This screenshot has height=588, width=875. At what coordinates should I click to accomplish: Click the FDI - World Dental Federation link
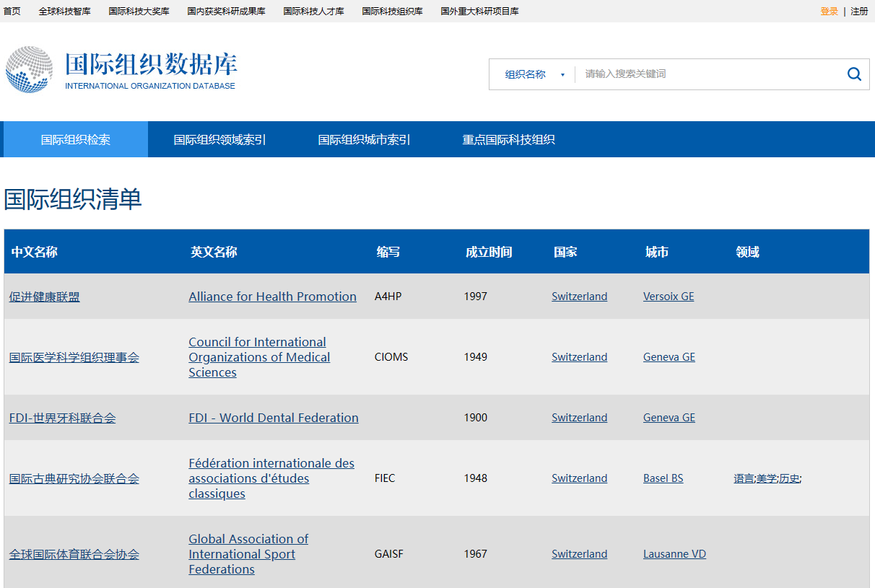(x=273, y=418)
